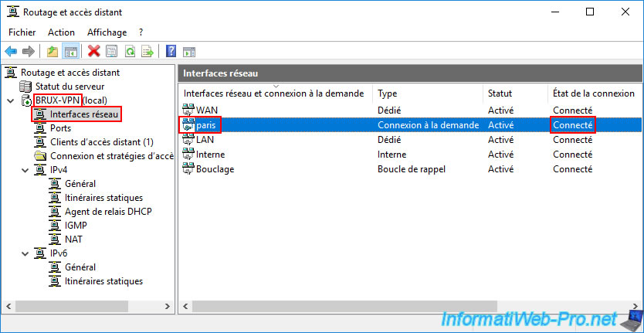Image resolution: width=644 pixels, height=333 pixels.
Task: Select the WAN interface row
Action: (208, 110)
